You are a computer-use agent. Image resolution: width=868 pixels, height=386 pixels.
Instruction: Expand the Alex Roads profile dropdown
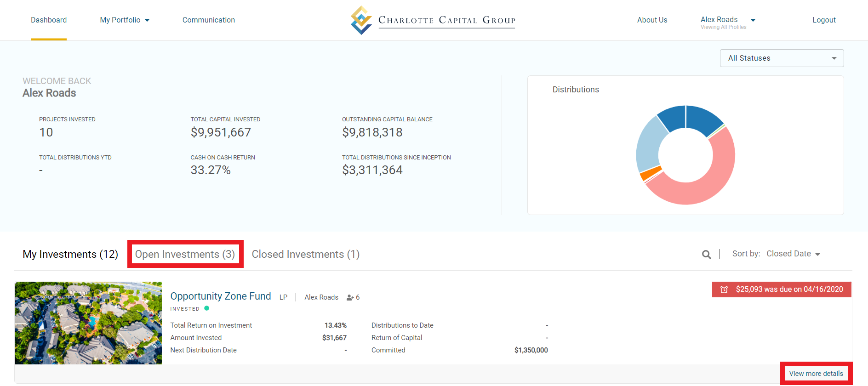[728, 20]
